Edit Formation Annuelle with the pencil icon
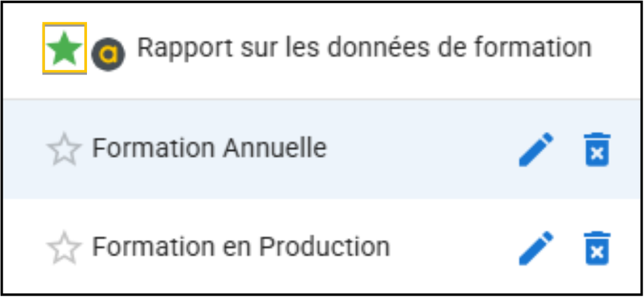644x297 pixels. pyautogui.click(x=536, y=149)
